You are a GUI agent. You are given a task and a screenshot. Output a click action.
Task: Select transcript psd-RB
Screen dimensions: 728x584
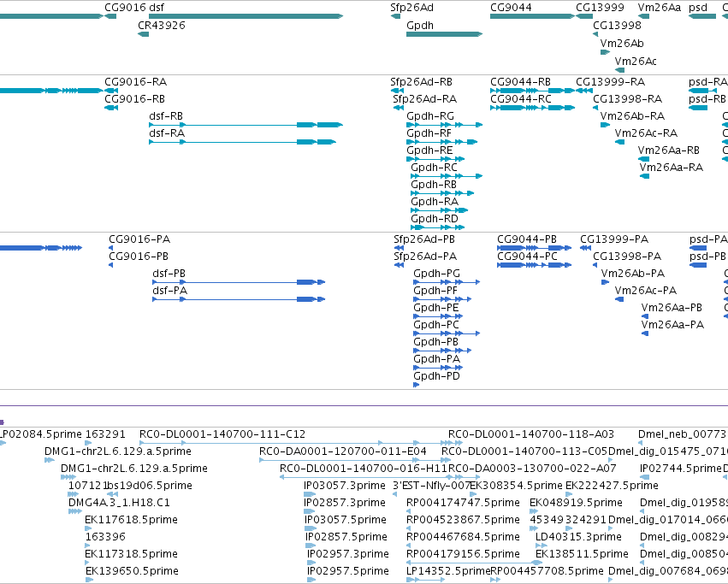[x=707, y=99]
